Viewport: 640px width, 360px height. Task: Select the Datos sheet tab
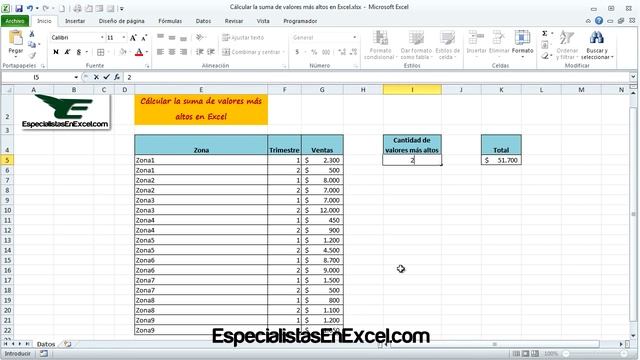pos(46,344)
